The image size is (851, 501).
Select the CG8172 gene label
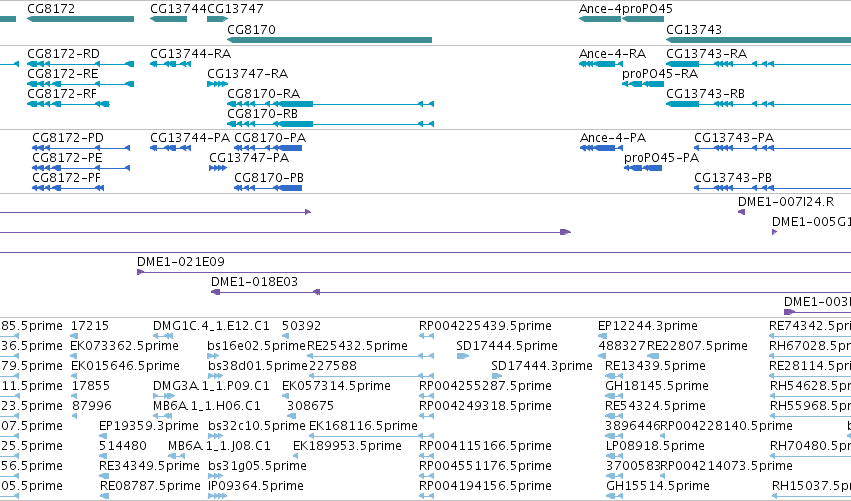[x=51, y=9]
